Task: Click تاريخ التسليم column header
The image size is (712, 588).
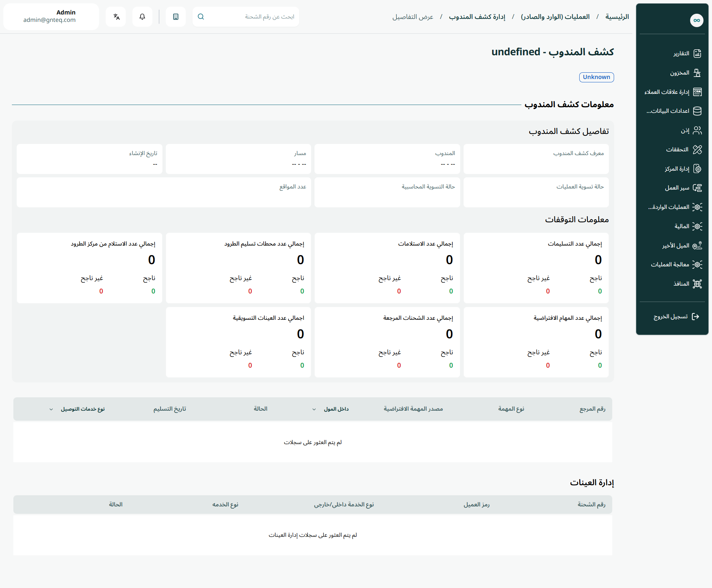Action: coord(169,409)
